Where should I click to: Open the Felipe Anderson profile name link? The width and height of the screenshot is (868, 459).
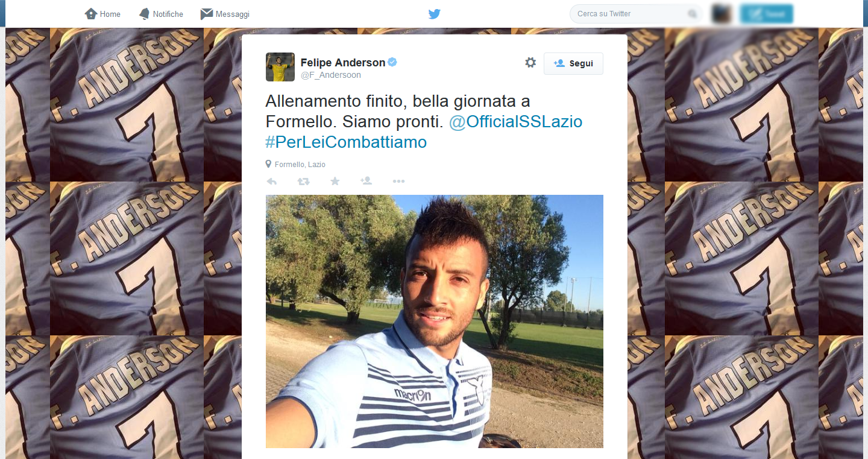[x=343, y=62]
